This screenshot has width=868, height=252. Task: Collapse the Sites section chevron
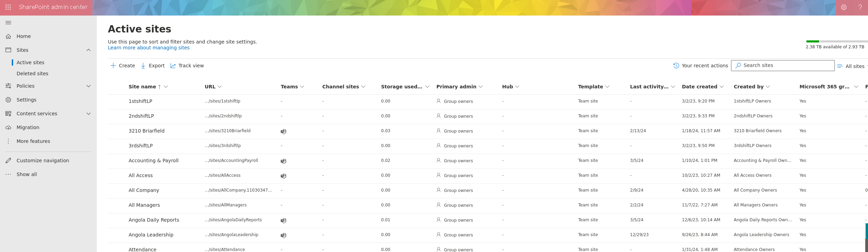[x=89, y=50]
